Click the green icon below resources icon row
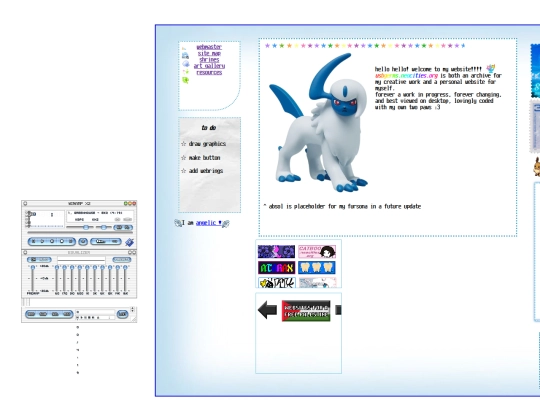 pos(186,80)
